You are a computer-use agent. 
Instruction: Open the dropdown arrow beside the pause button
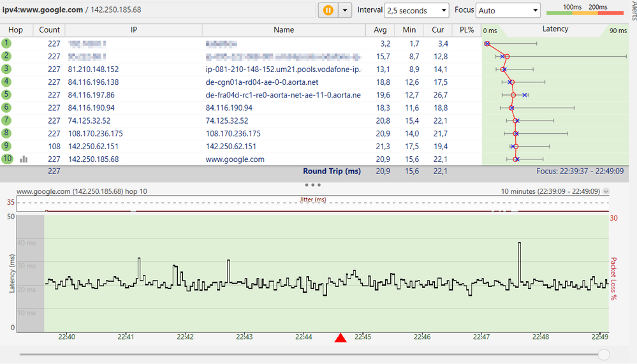[345, 10]
